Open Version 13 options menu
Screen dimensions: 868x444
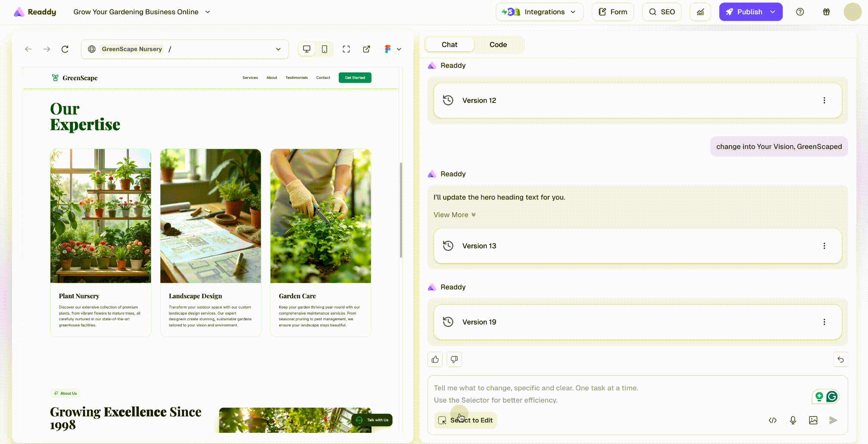[824, 246]
